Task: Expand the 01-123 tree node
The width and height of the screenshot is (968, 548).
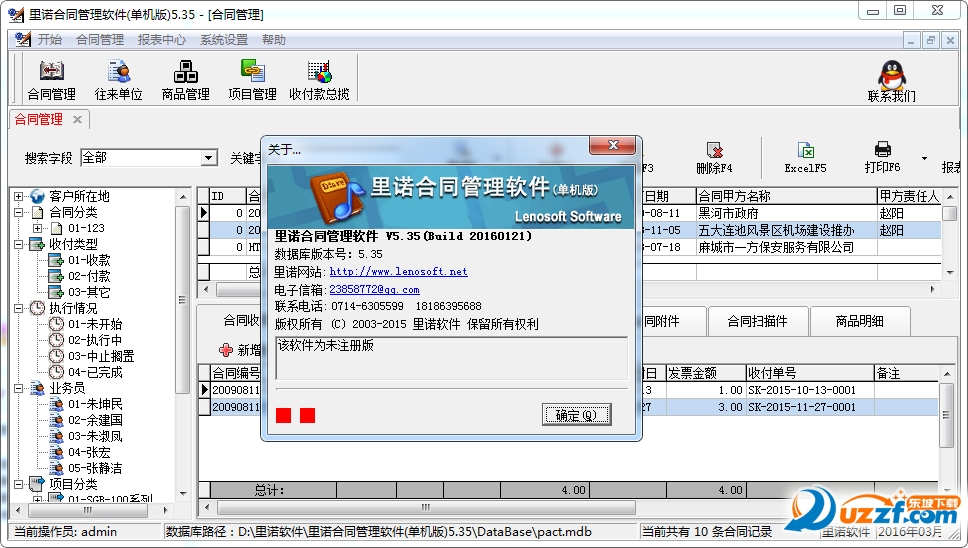Action: coord(38,228)
